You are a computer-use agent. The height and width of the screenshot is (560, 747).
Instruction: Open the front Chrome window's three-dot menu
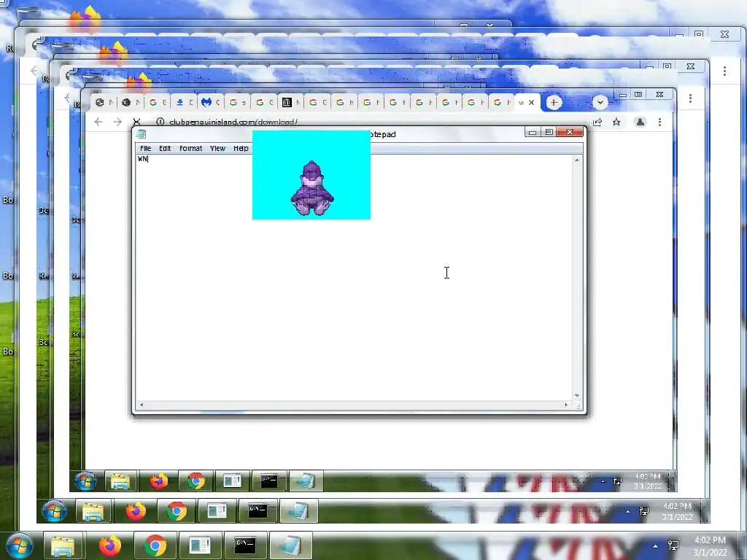[x=659, y=122]
